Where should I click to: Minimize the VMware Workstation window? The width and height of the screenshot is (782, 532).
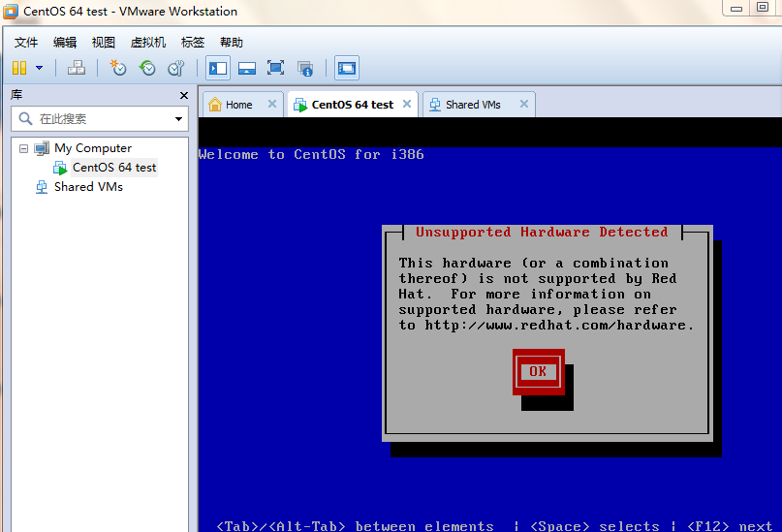tap(736, 9)
